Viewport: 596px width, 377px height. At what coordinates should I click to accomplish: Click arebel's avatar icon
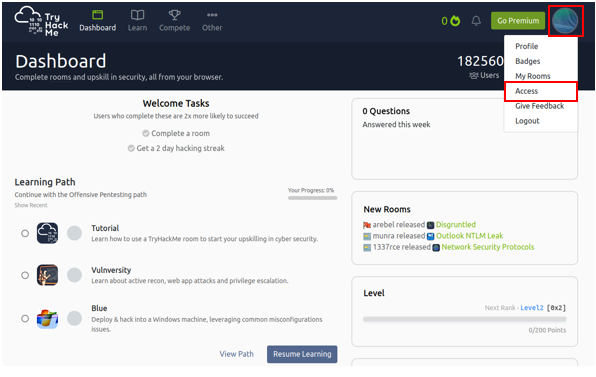[367, 225]
